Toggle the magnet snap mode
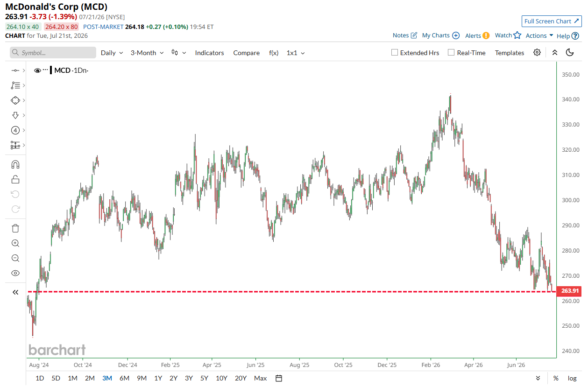Viewport: 588px width, 387px height. 15,164
